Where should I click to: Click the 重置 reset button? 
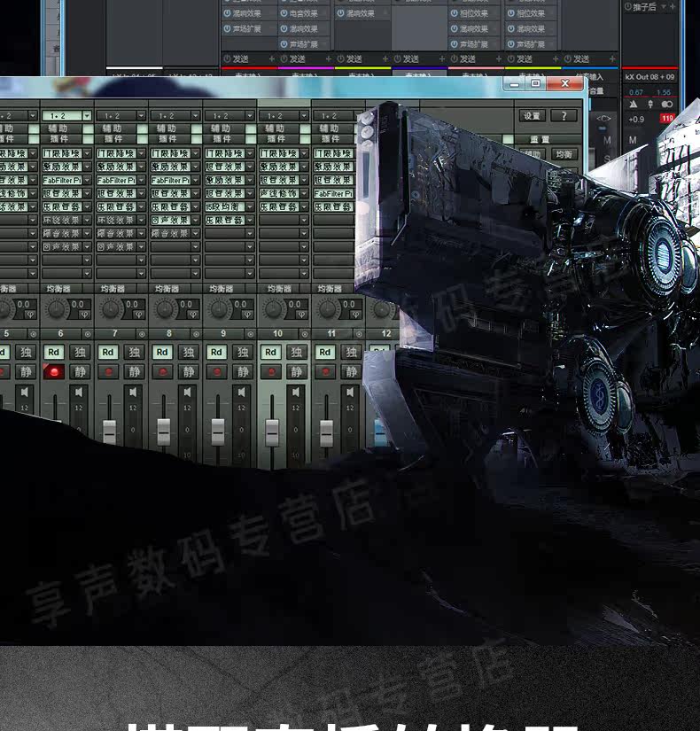click(x=540, y=139)
